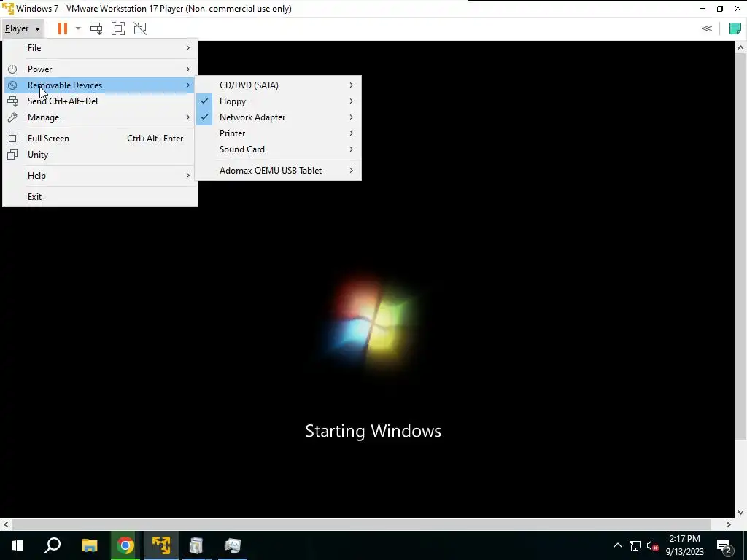Viewport: 747px width, 560px height.
Task: Open the Player menu button
Action: [x=23, y=28]
